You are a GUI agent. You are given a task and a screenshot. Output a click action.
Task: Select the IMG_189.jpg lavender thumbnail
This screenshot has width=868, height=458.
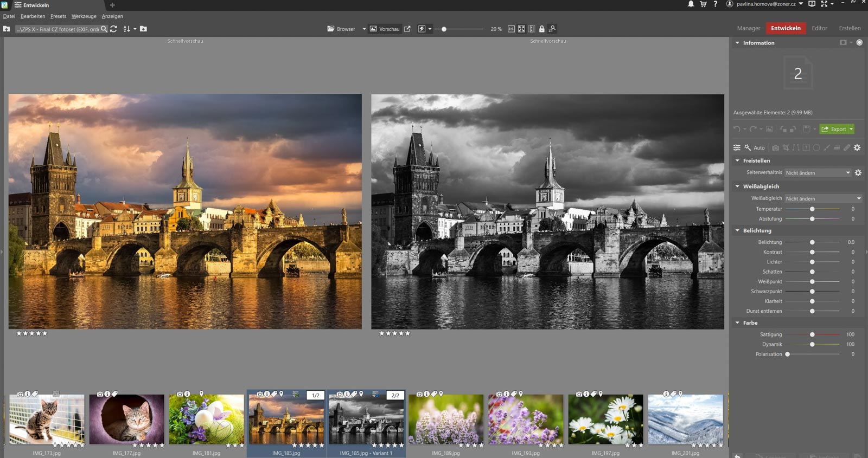tap(445, 420)
